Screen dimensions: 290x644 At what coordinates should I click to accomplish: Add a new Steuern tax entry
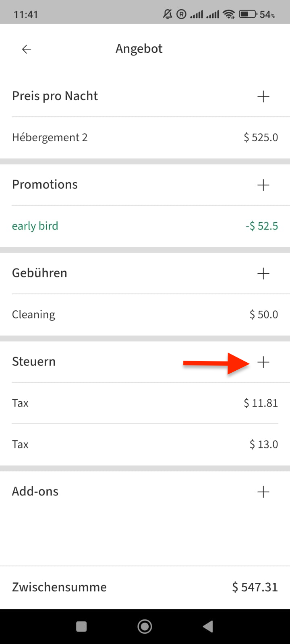(263, 362)
